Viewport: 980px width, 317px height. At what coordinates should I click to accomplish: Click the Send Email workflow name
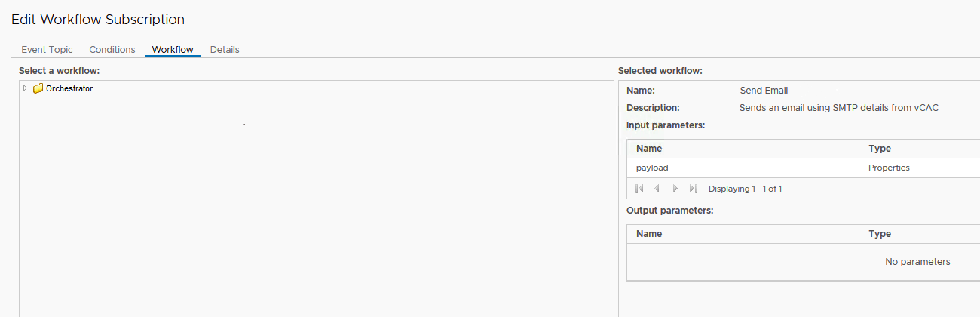pos(764,91)
